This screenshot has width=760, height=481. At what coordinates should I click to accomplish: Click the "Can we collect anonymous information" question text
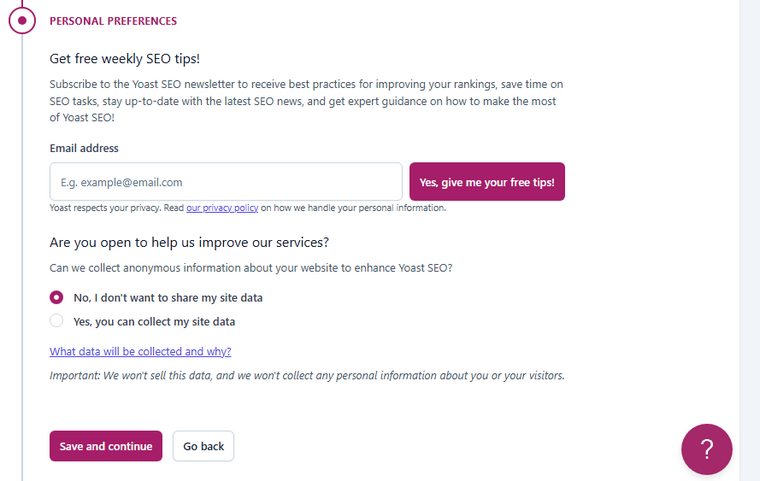(251, 268)
